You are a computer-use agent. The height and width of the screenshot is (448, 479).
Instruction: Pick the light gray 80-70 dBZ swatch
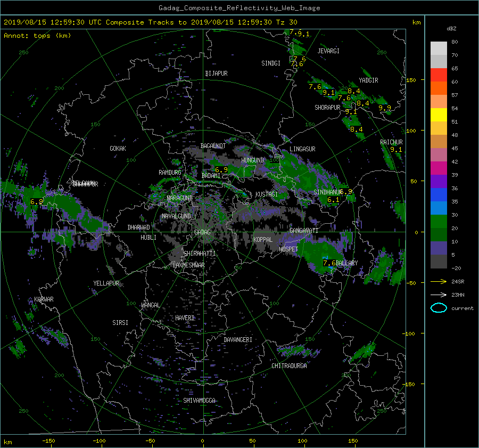point(439,48)
